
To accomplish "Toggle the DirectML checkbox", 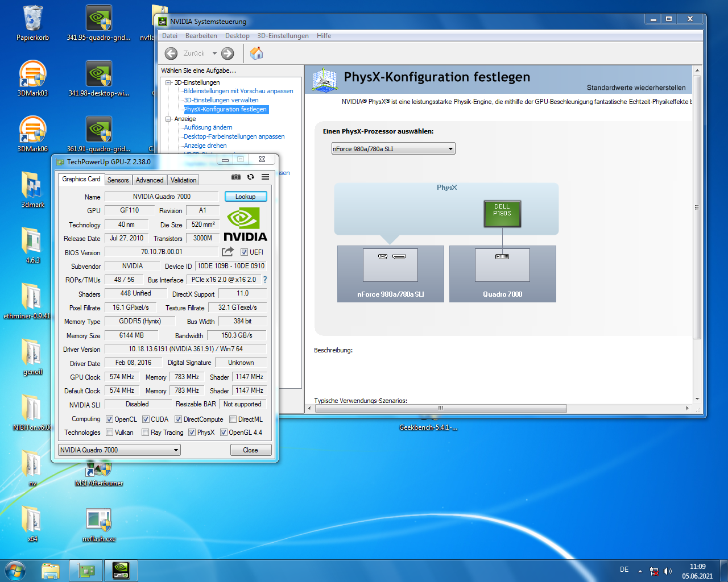I will [233, 419].
